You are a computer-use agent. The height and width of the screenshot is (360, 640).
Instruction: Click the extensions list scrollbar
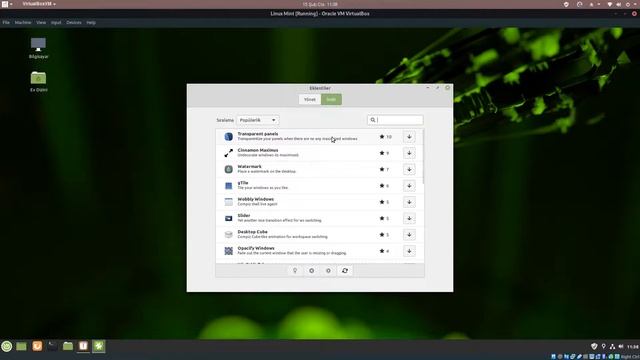423,157
